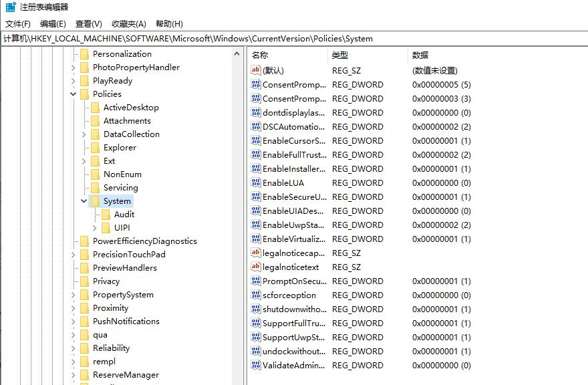Click the (默认) default string value icon
Screen dimensions: 588x385
(256, 70)
